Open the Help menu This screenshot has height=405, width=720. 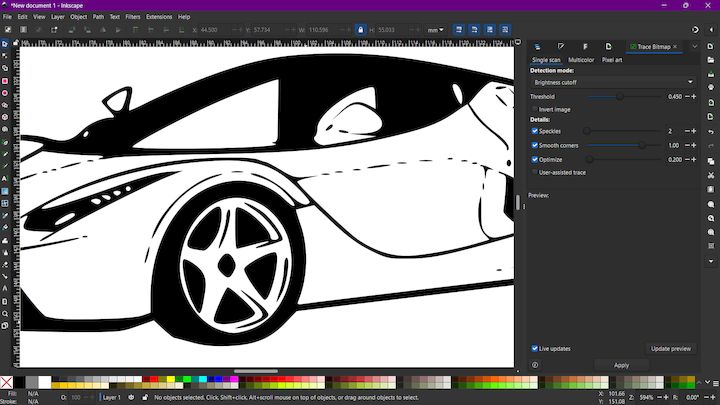184,17
